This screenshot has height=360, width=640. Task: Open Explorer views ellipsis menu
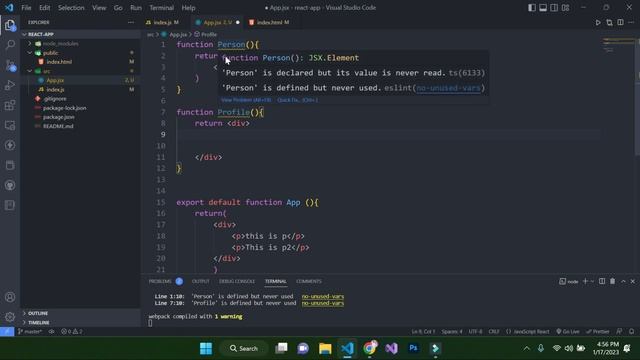pos(131,22)
